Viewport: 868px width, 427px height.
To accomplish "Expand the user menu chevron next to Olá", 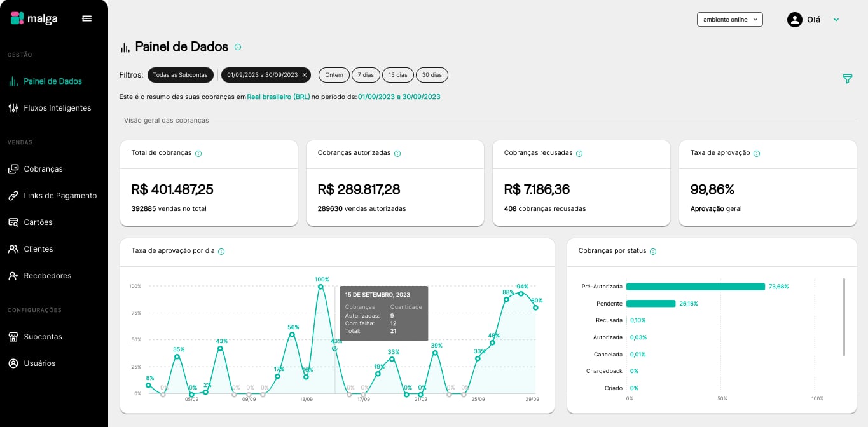I will click(836, 20).
